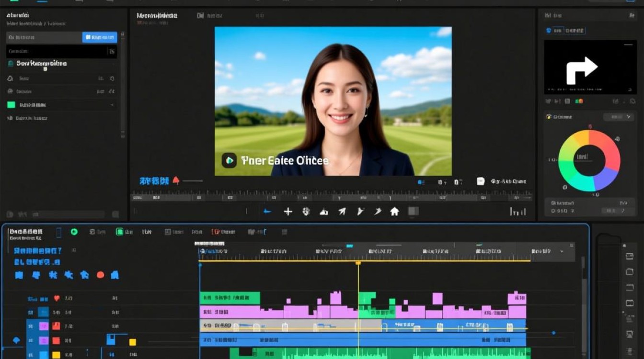Toggle the green square checkbox in timeline header
This screenshot has height=359, width=644.
[120, 232]
